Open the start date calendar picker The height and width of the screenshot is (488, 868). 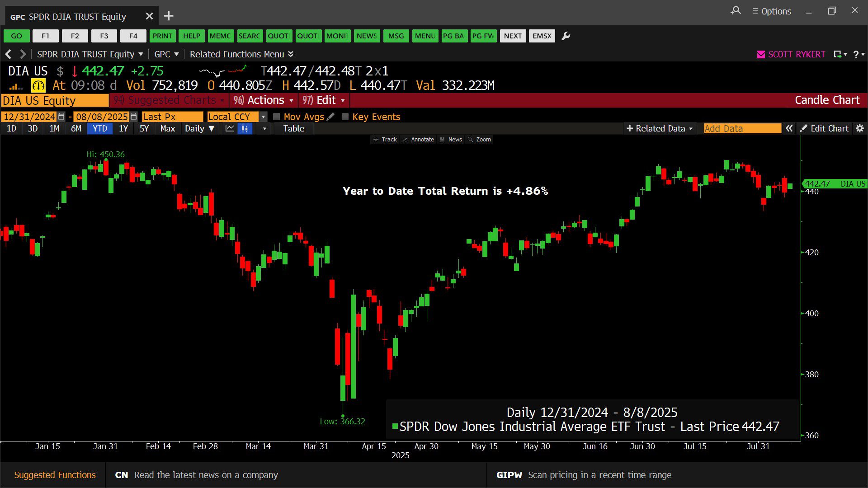tap(61, 117)
